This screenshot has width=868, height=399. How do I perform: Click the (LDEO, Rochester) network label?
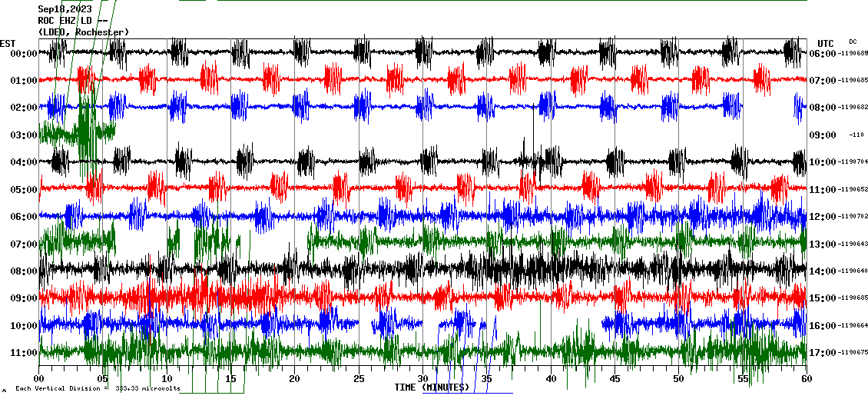(83, 32)
